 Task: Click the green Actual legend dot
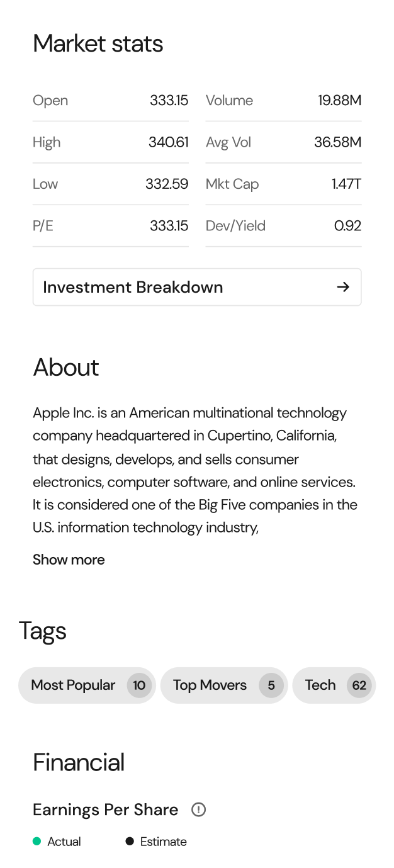point(37,842)
